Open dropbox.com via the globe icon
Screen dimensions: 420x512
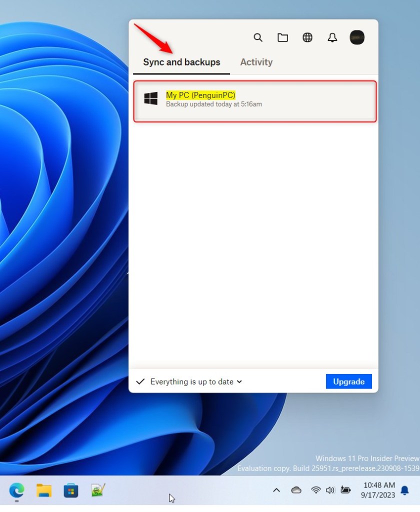(x=307, y=37)
